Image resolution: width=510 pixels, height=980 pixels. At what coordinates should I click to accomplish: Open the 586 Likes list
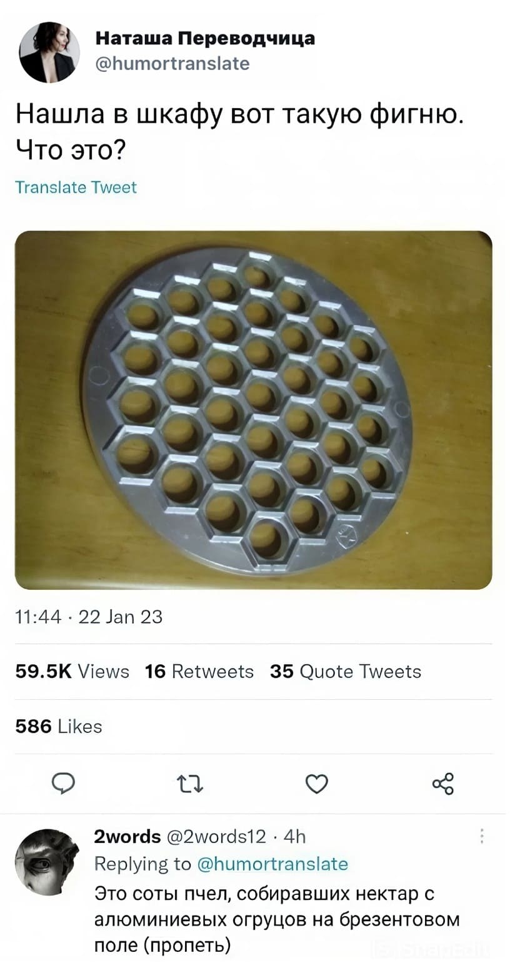coord(59,726)
